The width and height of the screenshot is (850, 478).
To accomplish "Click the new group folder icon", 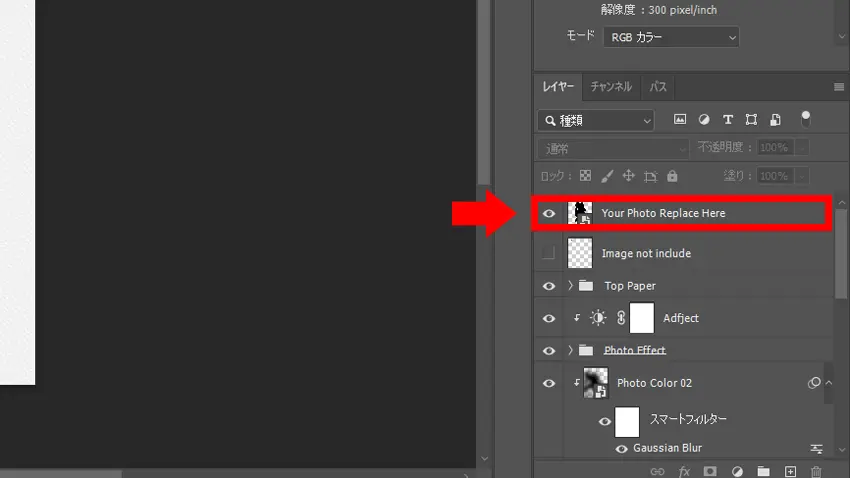I will click(763, 471).
